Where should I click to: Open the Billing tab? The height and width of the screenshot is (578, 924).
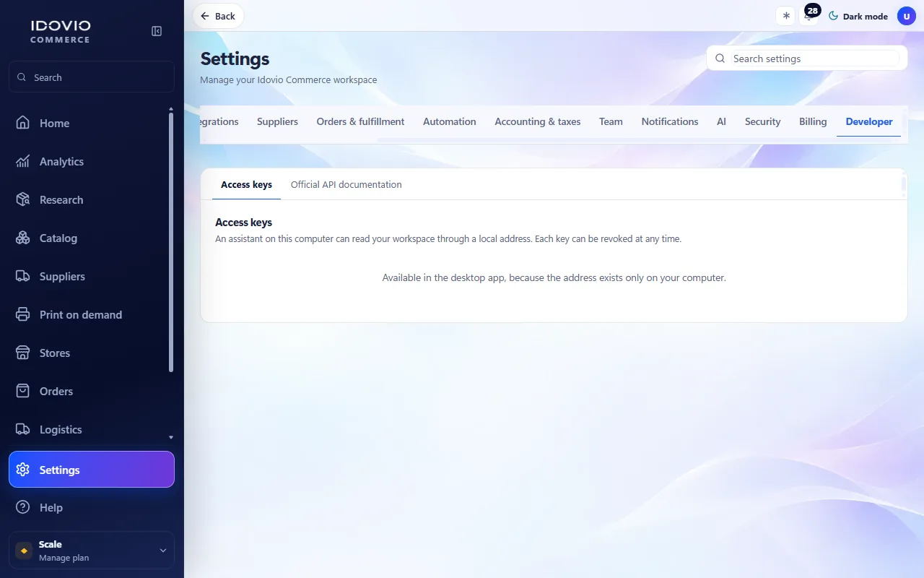click(x=813, y=121)
